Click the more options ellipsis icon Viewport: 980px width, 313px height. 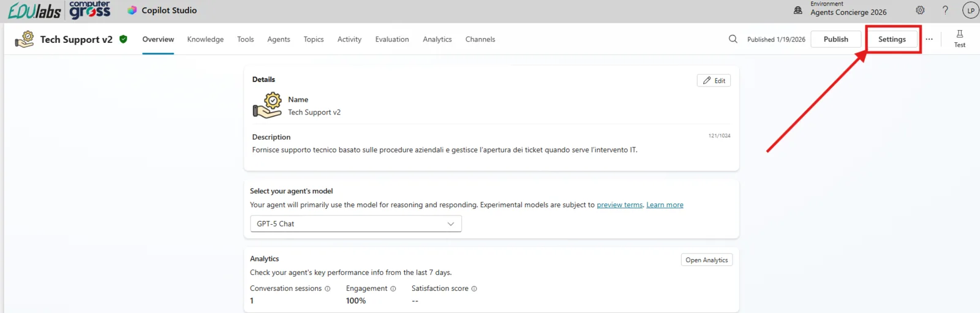pyautogui.click(x=929, y=39)
